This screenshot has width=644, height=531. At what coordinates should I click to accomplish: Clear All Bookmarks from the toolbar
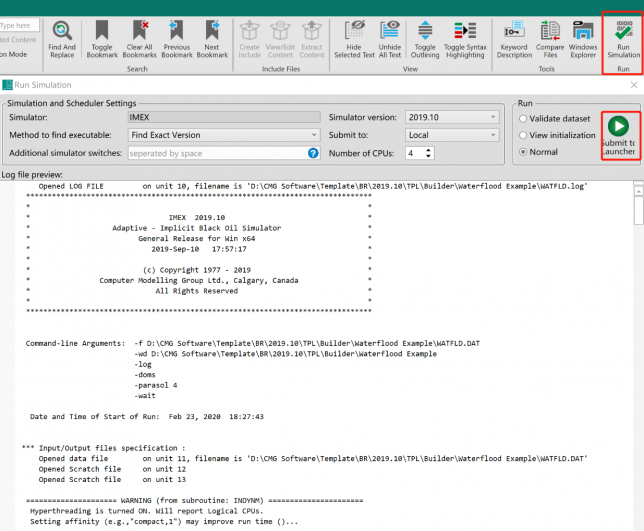[x=140, y=38]
